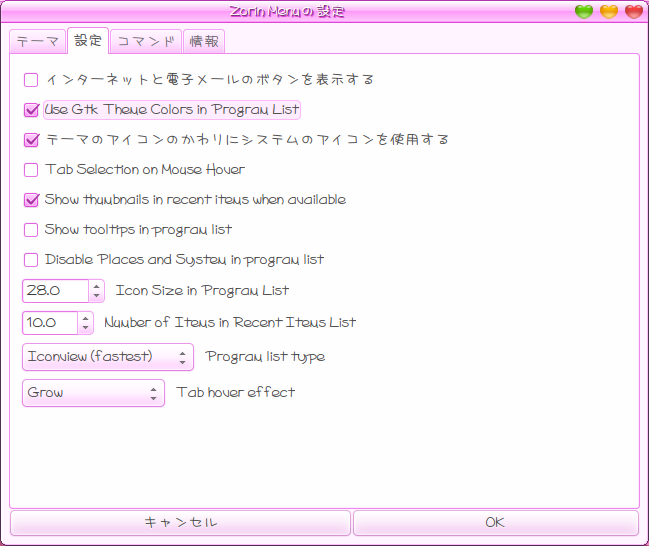The height and width of the screenshot is (546, 649).
Task: Open the コマンド tab
Action: click(146, 41)
